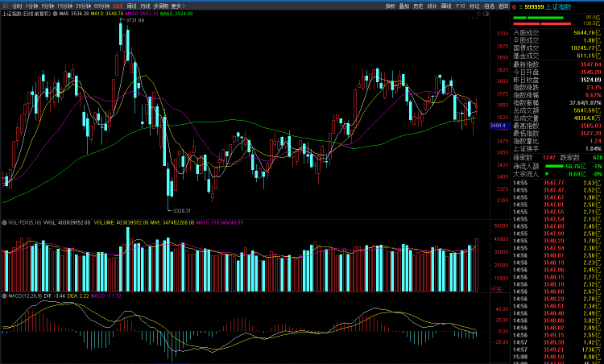Click the diamond marker icon above chart

click(479, 14)
